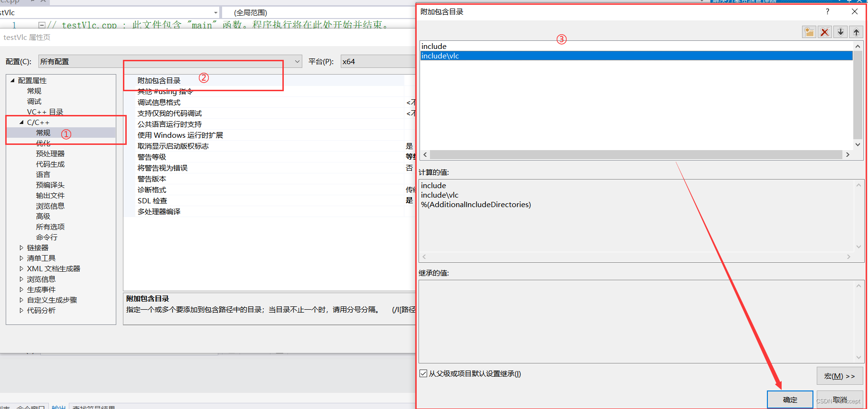Click the SDL 检查 property row
This screenshot has width=868, height=409.
[x=270, y=200]
